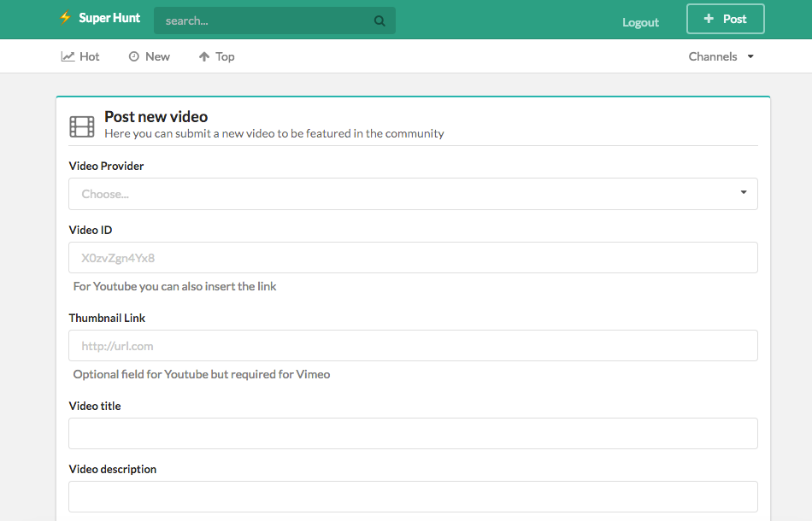Switch to the Hot tab
812x521 pixels.
(80, 56)
